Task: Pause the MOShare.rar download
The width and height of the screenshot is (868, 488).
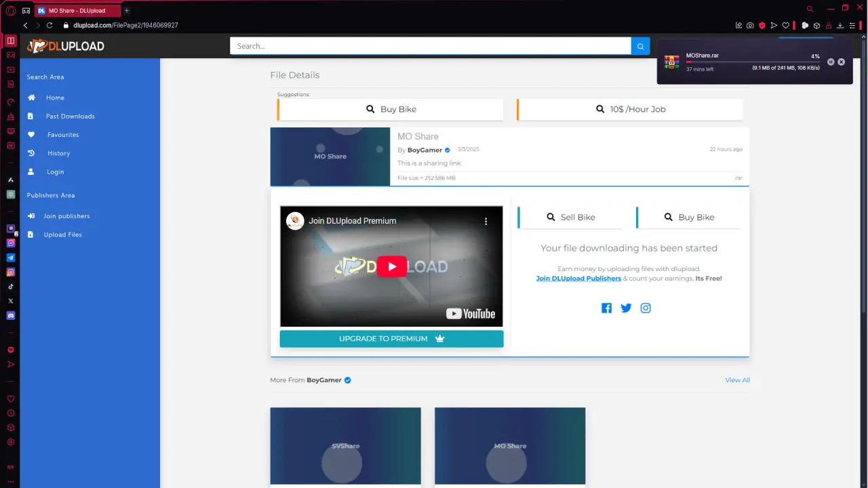Action: click(x=831, y=62)
